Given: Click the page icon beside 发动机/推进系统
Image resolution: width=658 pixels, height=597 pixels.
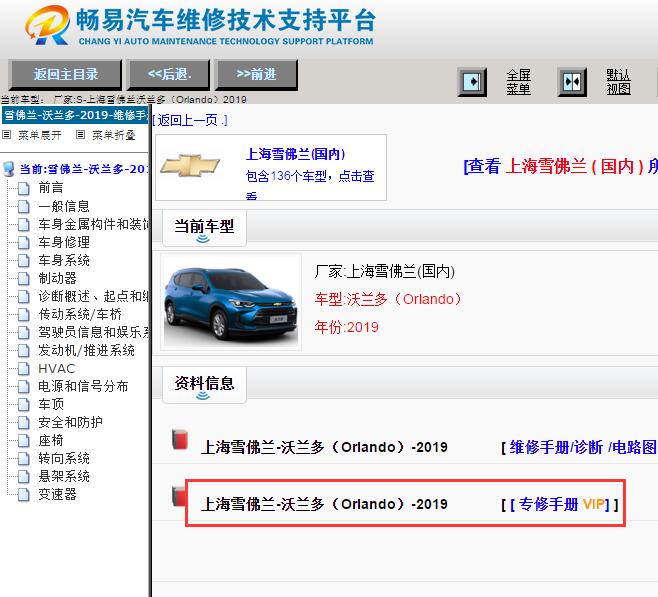Looking at the screenshot, I should [24, 350].
